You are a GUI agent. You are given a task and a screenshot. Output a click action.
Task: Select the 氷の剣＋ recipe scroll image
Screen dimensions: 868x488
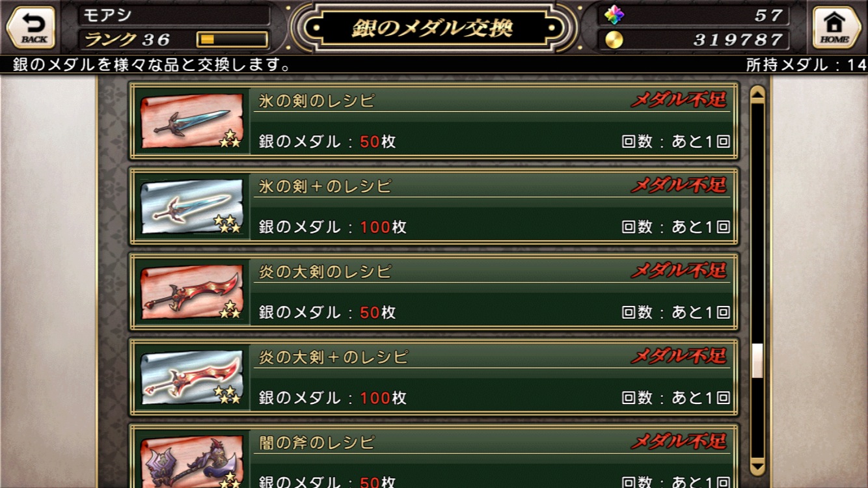click(191, 206)
